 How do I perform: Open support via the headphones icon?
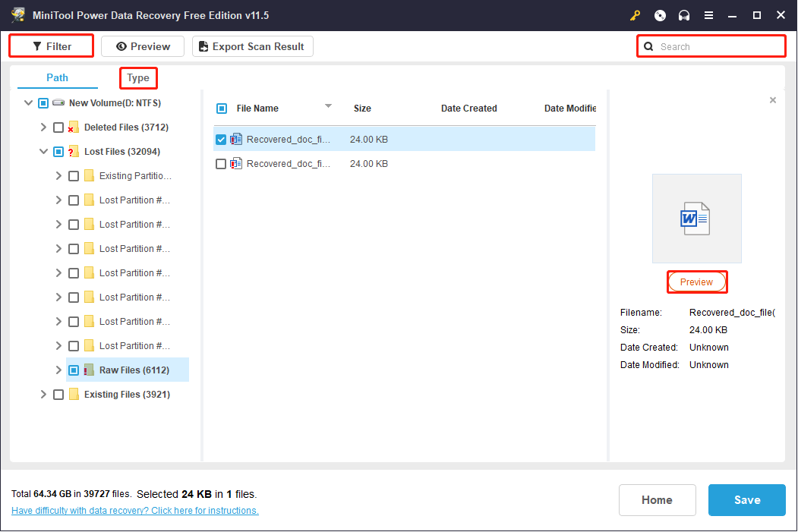(x=684, y=15)
